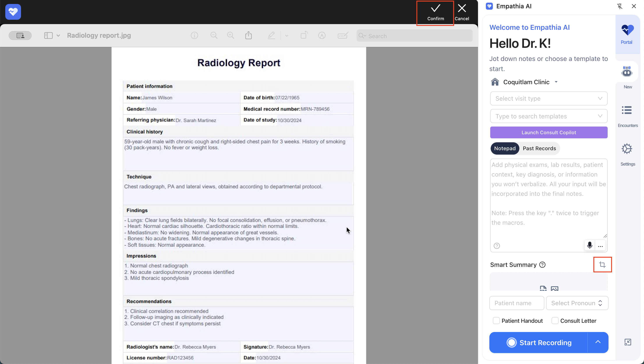Click the unpin icon in Empathia header
This screenshot has width=644, height=364.
coord(619,6)
